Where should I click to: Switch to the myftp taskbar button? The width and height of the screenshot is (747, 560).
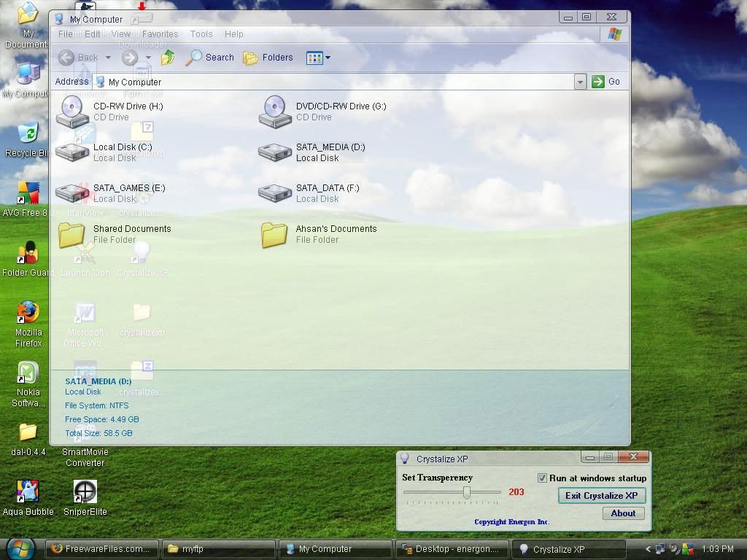click(x=219, y=549)
